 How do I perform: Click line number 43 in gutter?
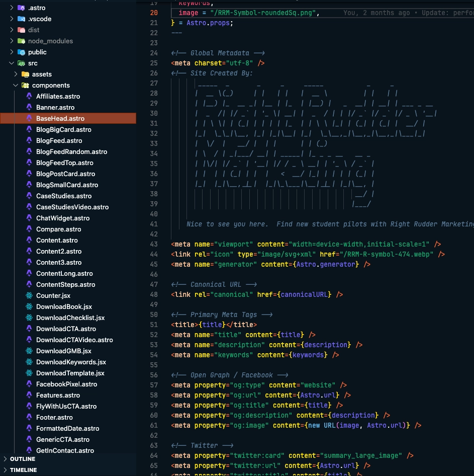[x=154, y=244]
